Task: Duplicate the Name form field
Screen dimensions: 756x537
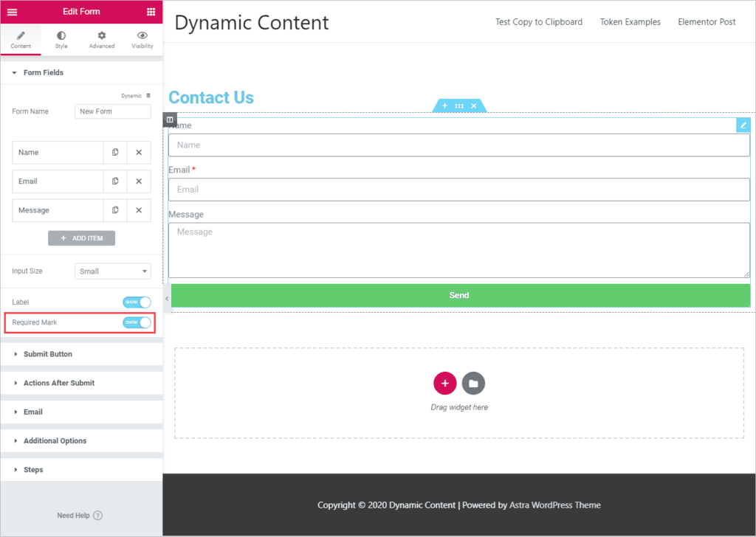Action: click(x=115, y=153)
